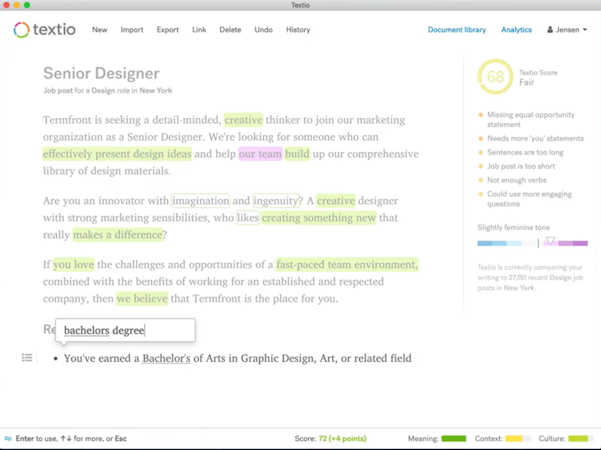Click highlighted 'fast-paced team environment,'

click(x=347, y=264)
